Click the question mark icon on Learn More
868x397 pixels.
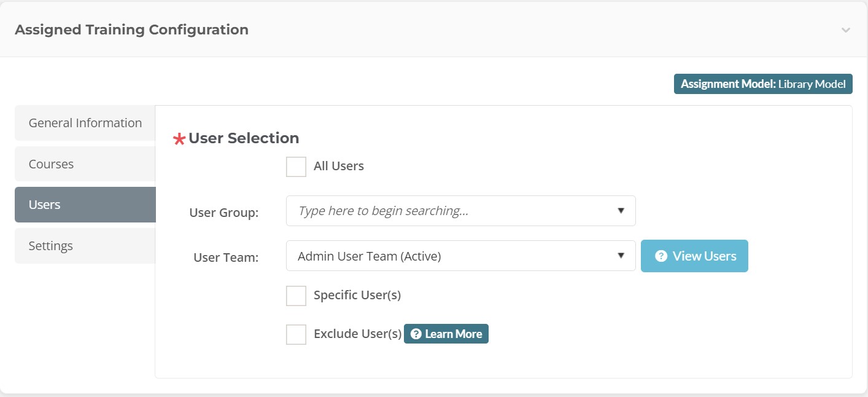416,334
